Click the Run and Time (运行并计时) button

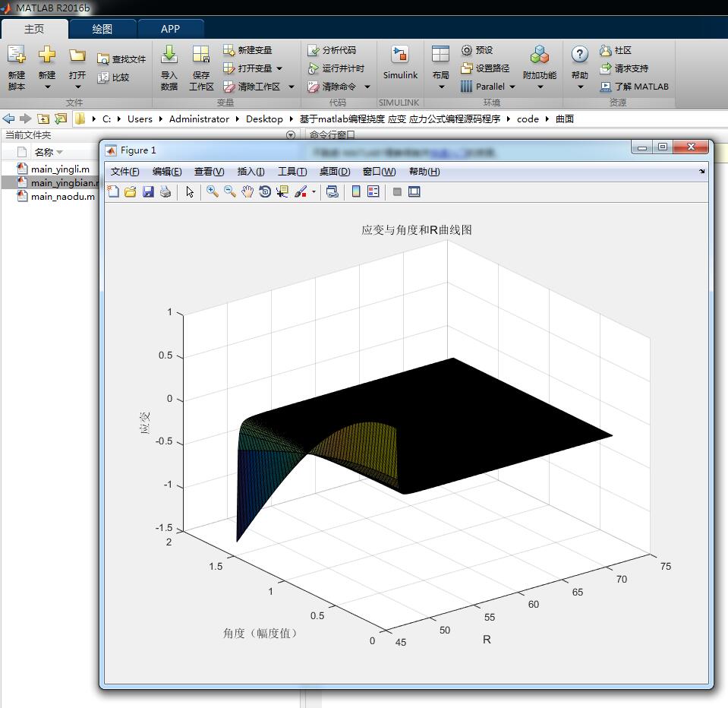pyautogui.click(x=336, y=68)
